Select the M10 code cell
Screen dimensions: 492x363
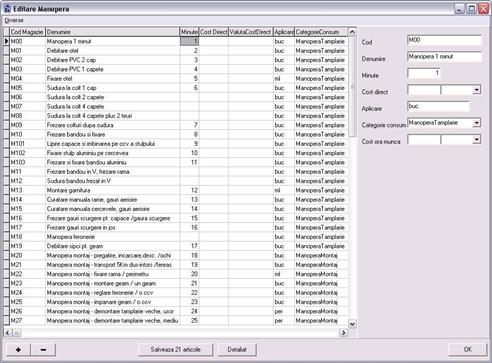27,134
